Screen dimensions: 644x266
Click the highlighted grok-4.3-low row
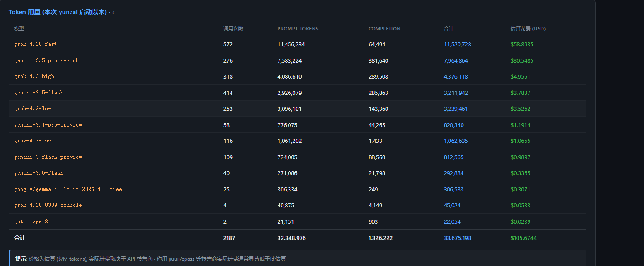[298, 109]
